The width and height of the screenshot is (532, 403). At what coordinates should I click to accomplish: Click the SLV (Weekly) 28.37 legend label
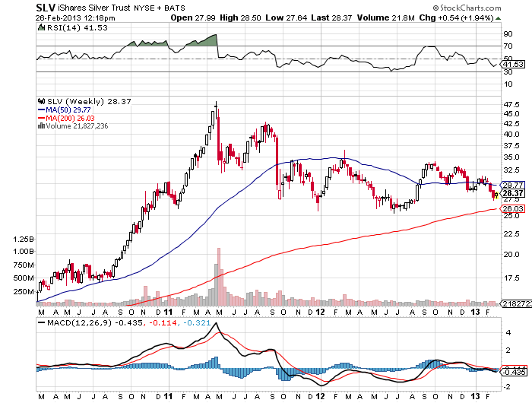coord(89,101)
